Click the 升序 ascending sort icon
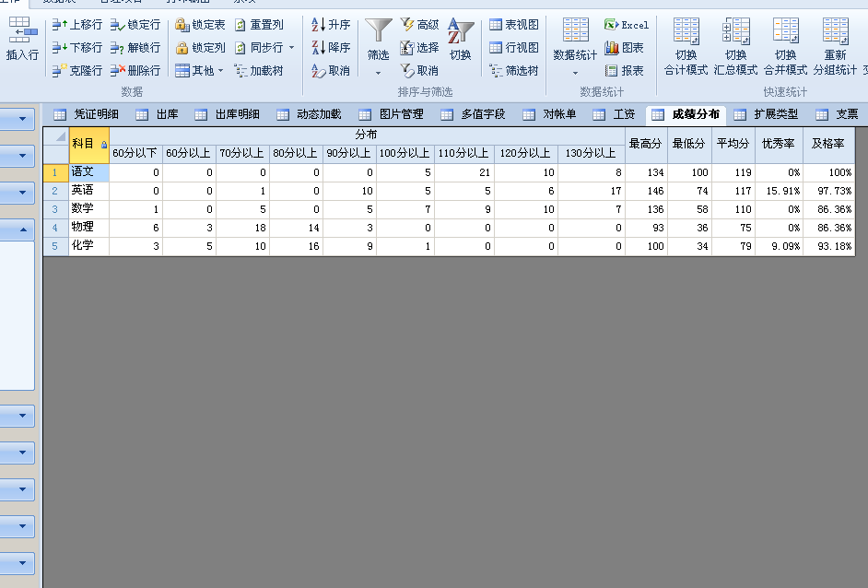Image resolution: width=868 pixels, height=588 pixels. (319, 25)
